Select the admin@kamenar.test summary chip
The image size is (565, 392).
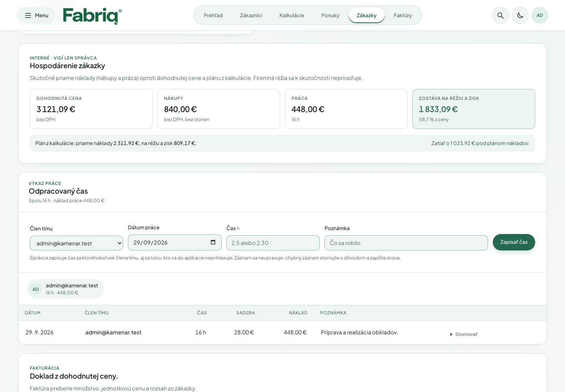[x=65, y=289]
